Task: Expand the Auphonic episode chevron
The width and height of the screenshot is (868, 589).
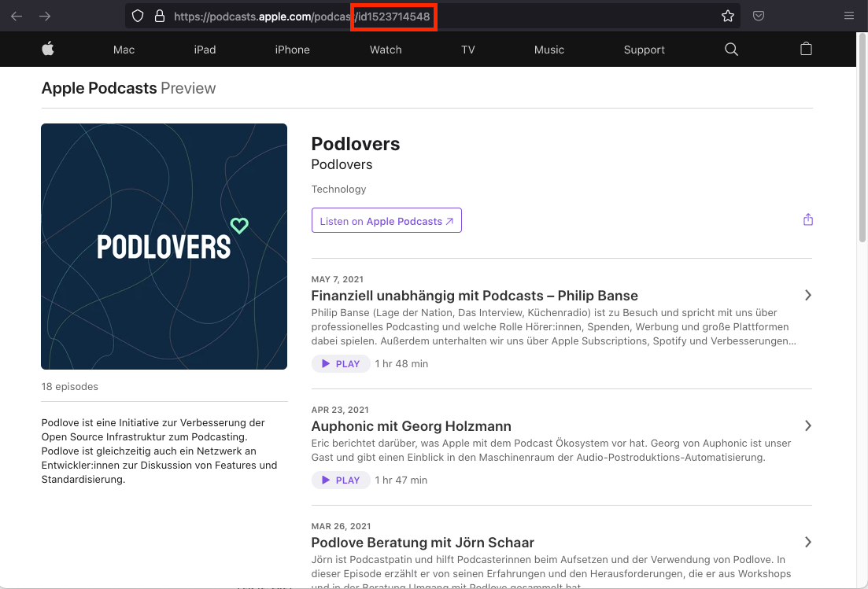Action: click(x=808, y=426)
